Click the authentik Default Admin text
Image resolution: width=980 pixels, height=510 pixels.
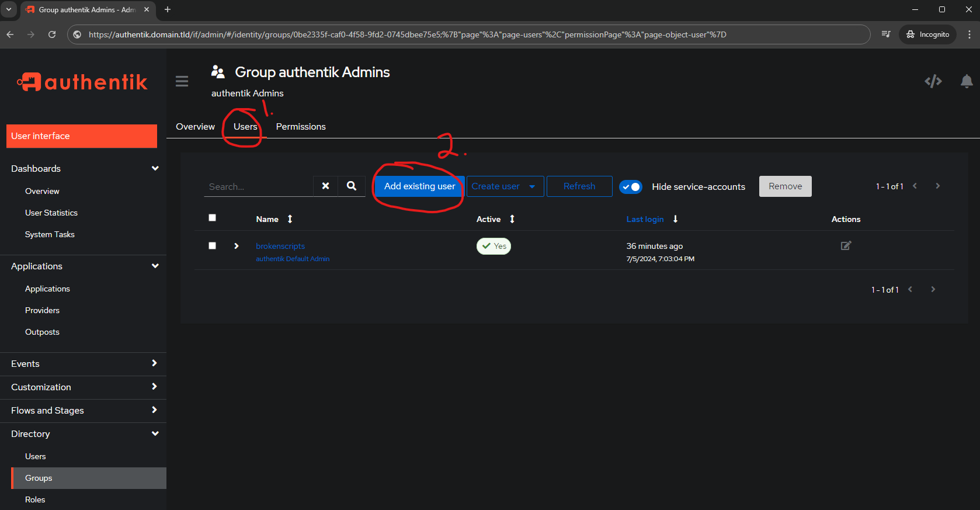click(293, 259)
